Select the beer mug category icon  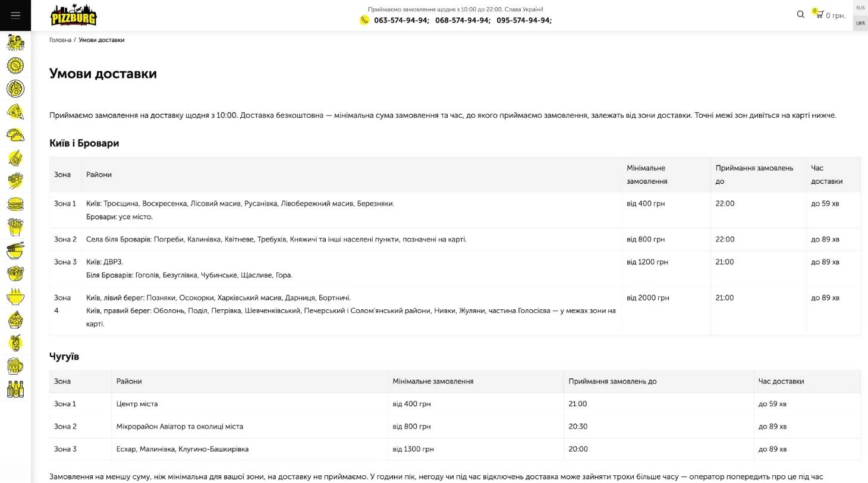15,366
